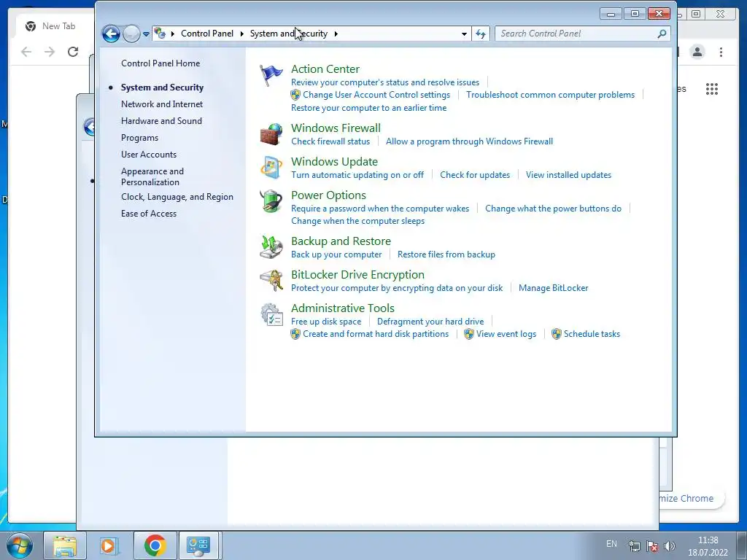Select Appearance and Personalization category
Image resolution: width=747 pixels, height=560 pixels.
click(x=152, y=176)
